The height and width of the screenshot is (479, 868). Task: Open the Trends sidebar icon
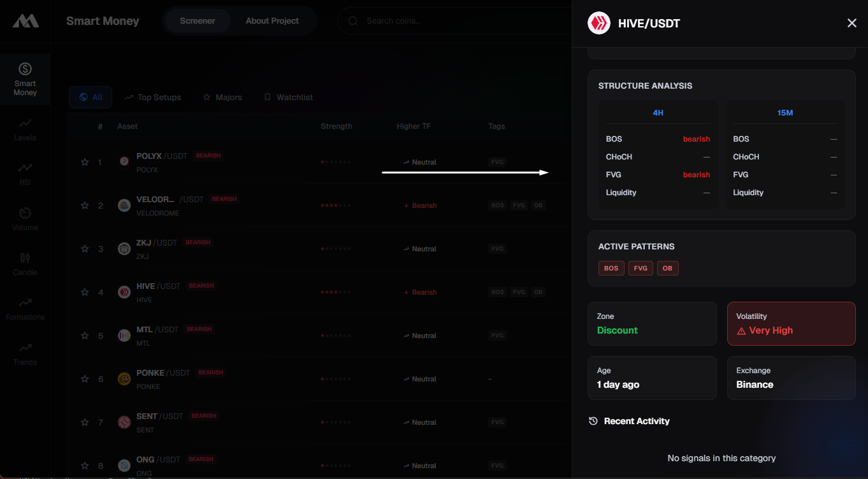coord(25,354)
